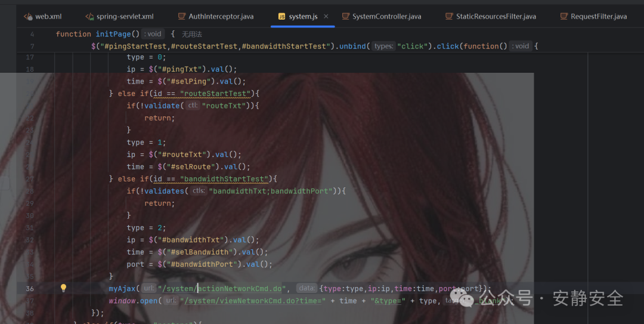This screenshot has height=324, width=644.
Task: Click the "#selBandwidth" selector string
Action: pyautogui.click(x=200, y=252)
